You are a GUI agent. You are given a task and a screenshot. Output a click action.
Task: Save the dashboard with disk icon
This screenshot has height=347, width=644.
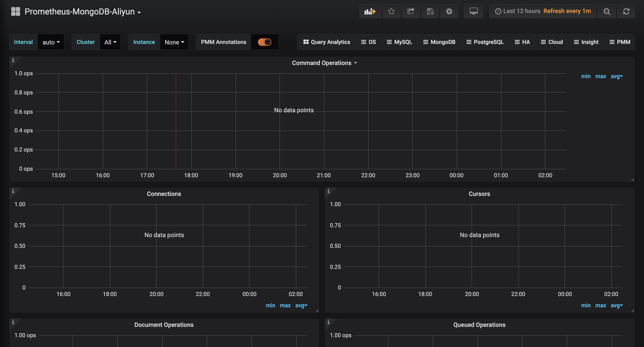[430, 11]
